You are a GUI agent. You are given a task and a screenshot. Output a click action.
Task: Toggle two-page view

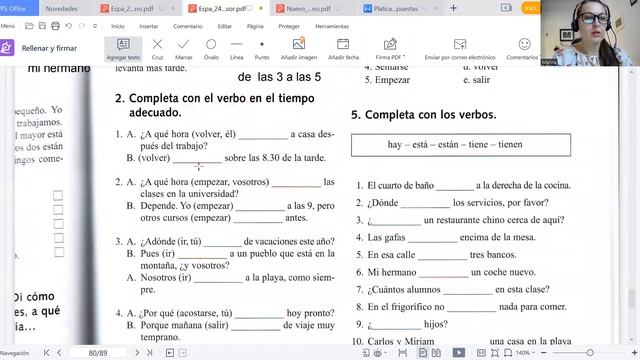436,353
